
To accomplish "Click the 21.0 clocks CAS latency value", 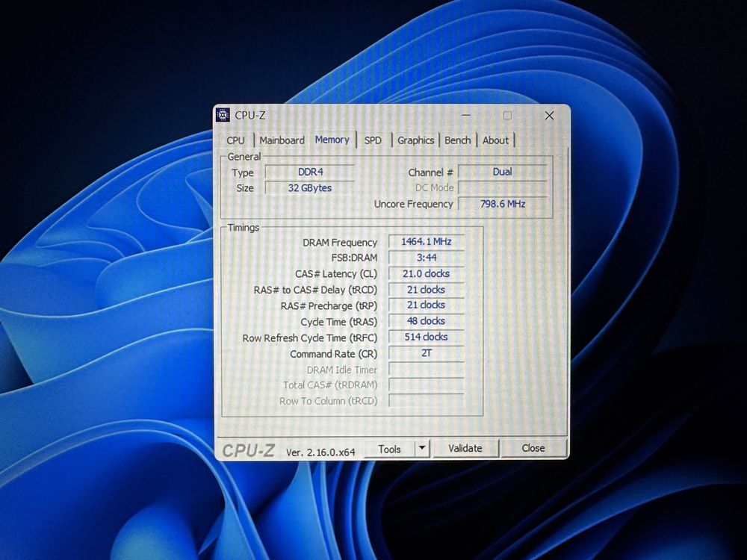I will tap(427, 274).
